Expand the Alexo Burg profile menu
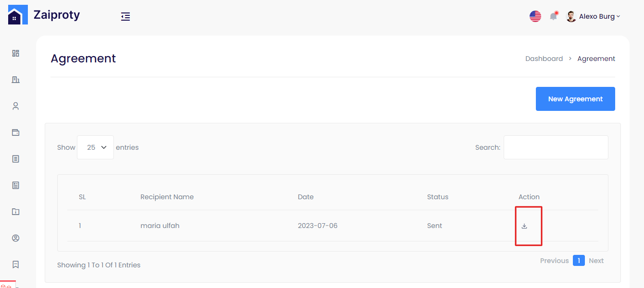Image resolution: width=644 pixels, height=288 pixels. pos(594,16)
